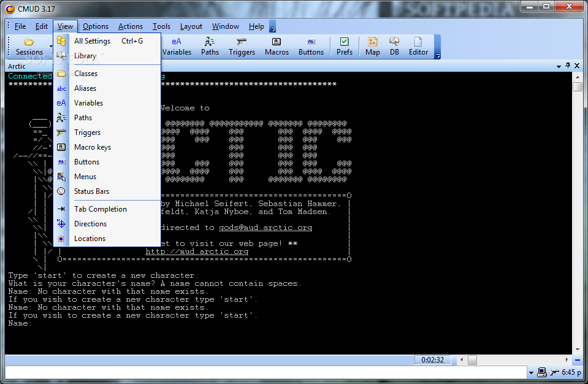The height and width of the screenshot is (384, 588).
Task: Open the Help menu
Action: click(x=256, y=26)
